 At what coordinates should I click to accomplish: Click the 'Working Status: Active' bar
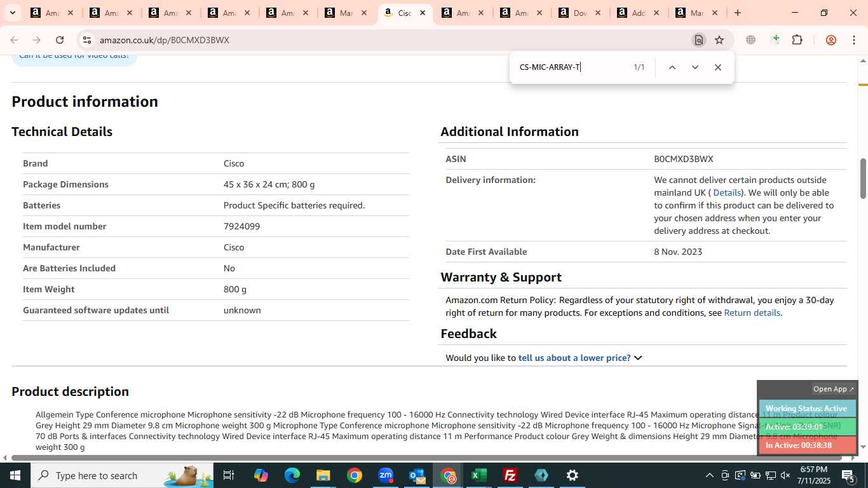pos(807,409)
